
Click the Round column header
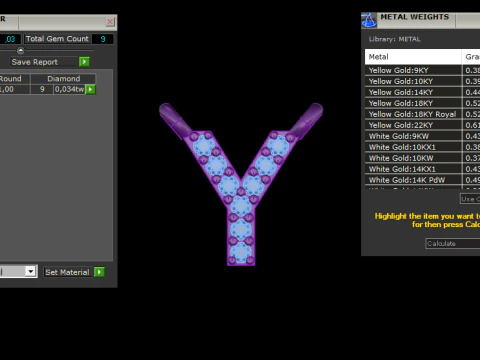[x=15, y=79]
